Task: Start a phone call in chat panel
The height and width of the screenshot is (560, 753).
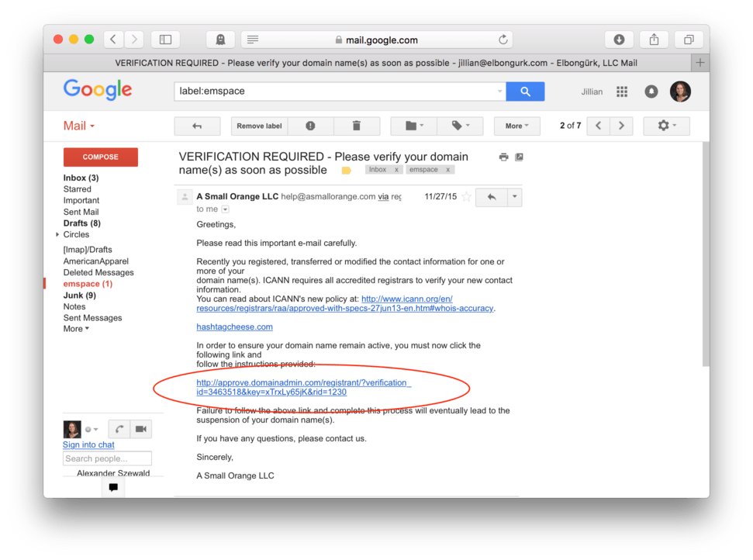Action: (119, 429)
